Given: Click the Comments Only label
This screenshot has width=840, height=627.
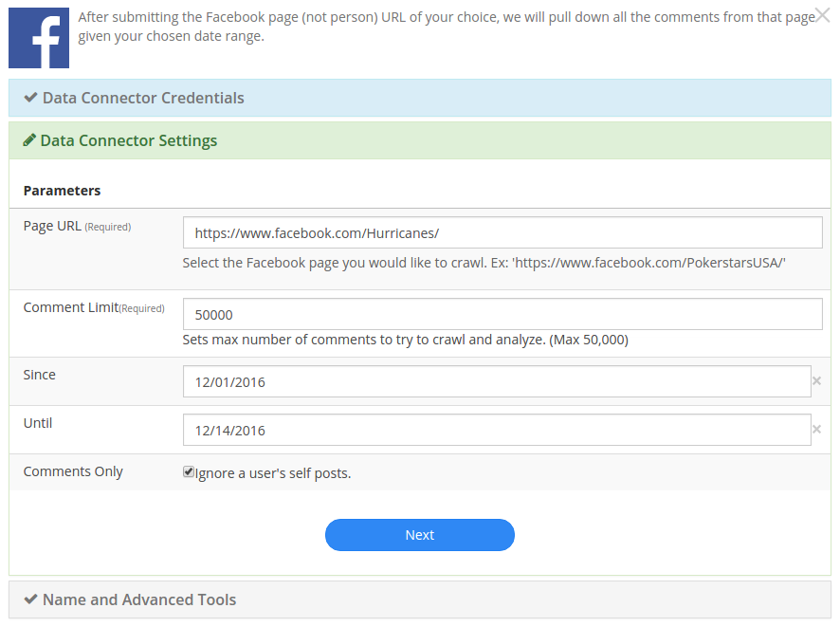Looking at the screenshot, I should (73, 471).
